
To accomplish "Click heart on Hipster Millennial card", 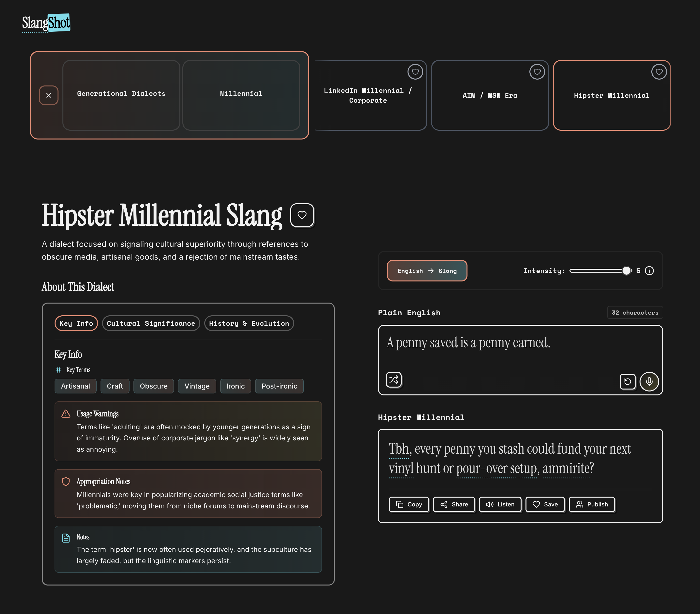I will pos(659,72).
